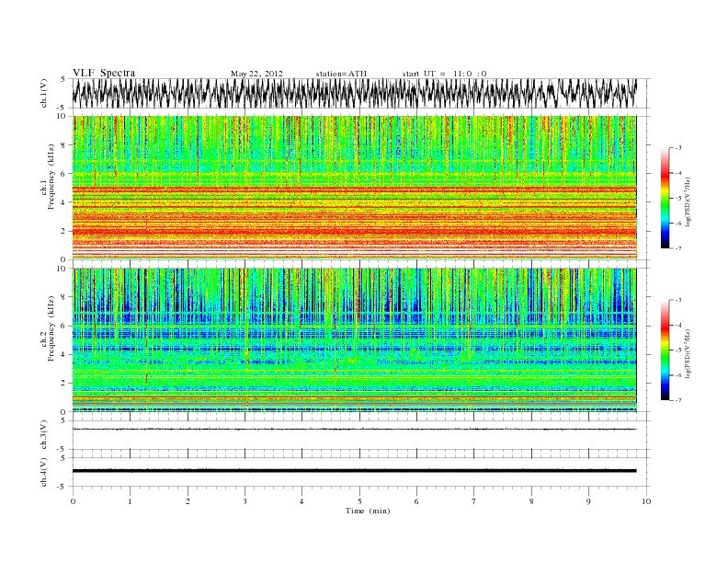
Task: Click the "10" kHz tick of ch.1 spectrogram
Action: (62, 116)
